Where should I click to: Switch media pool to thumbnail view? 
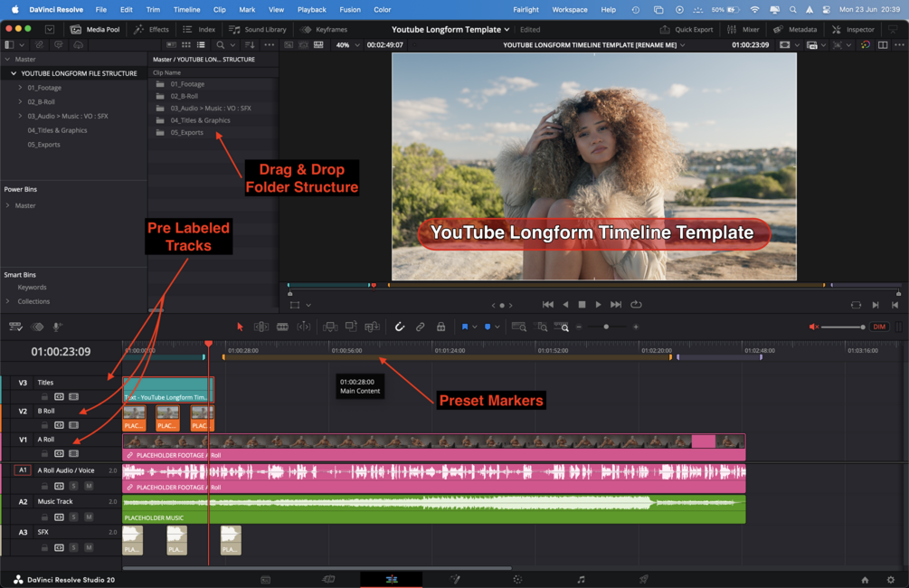coord(186,44)
